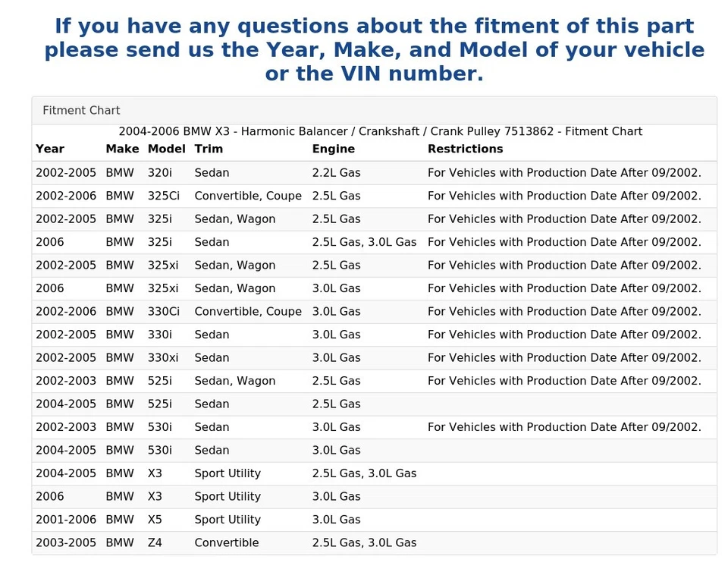Click the 330xi model cell
This screenshot has width=728, height=569.
(x=163, y=358)
